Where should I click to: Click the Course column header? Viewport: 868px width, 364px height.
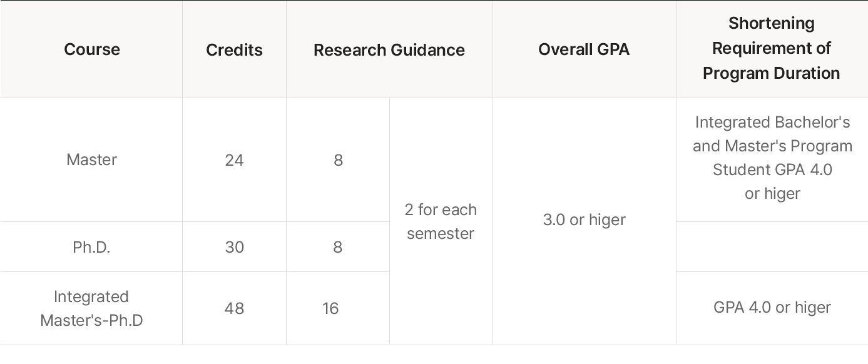tap(91, 49)
